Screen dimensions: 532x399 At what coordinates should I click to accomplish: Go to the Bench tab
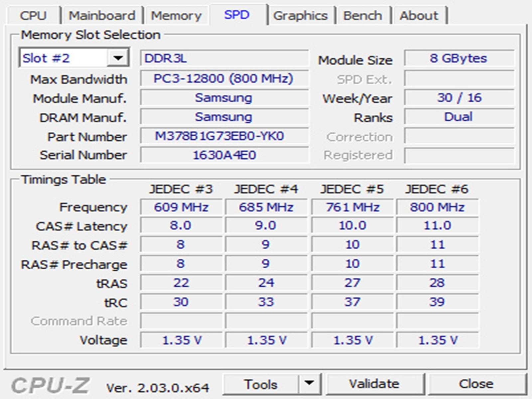point(363,16)
